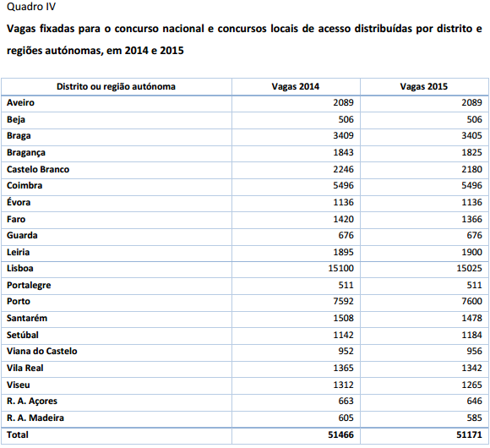490x448 pixels.
Task: Select the 'Vagas 2015' column header
Action: [424, 86]
